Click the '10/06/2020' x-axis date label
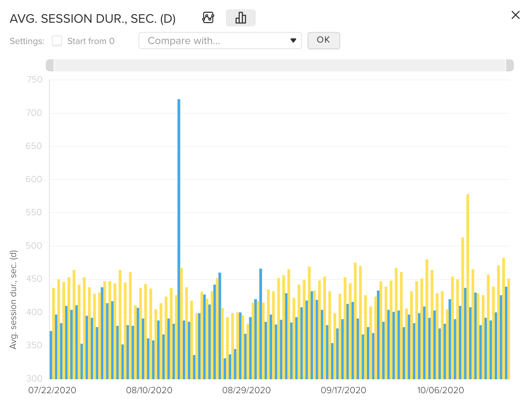 point(440,390)
